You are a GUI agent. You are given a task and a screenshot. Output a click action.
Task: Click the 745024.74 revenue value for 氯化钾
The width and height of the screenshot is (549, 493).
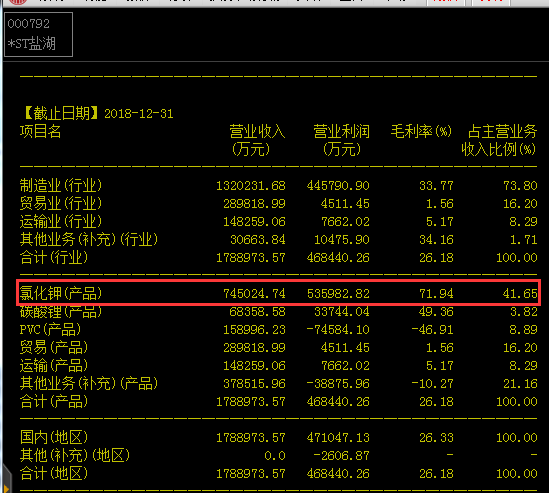[255, 293]
